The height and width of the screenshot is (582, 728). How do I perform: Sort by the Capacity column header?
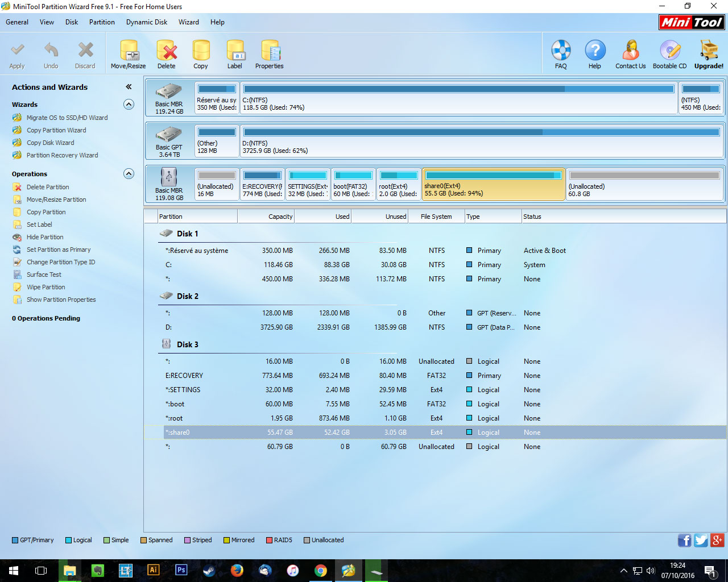266,217
